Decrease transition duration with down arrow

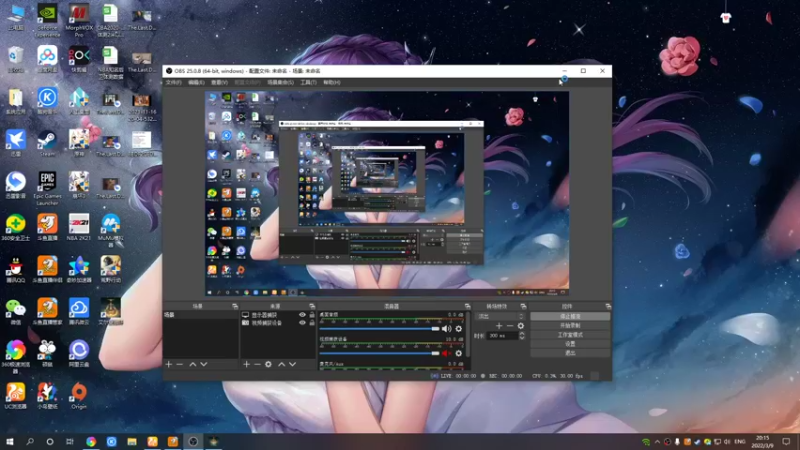point(521,338)
